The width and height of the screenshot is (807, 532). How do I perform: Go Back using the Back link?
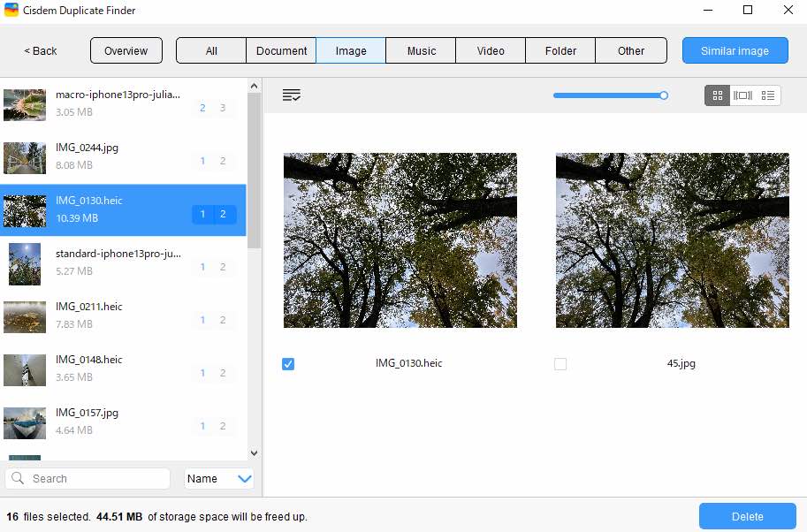pyautogui.click(x=39, y=50)
